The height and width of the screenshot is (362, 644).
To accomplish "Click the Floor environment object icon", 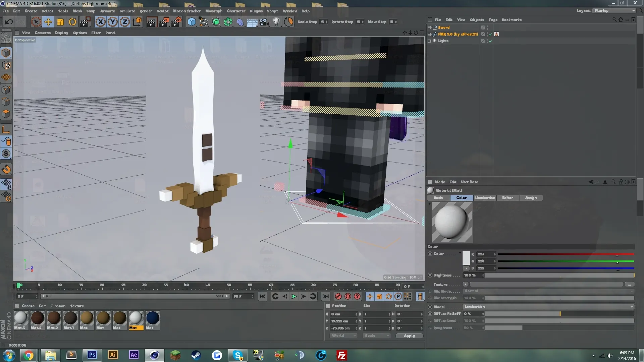I will click(x=252, y=22).
